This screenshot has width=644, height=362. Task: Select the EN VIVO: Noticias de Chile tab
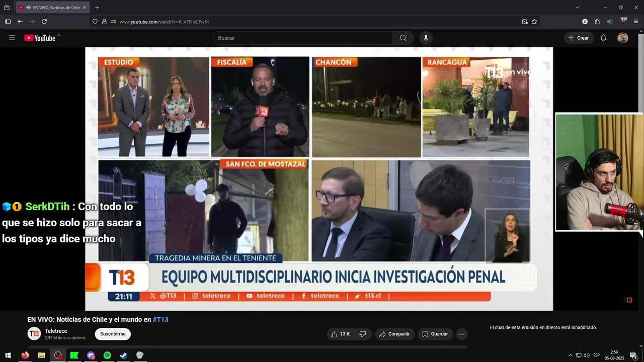pyautogui.click(x=52, y=8)
